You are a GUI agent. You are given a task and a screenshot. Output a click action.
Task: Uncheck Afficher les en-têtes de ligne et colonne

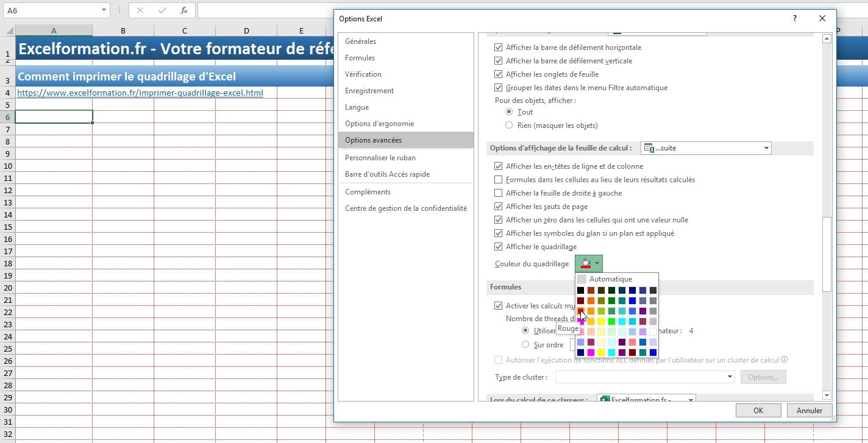tap(498, 166)
